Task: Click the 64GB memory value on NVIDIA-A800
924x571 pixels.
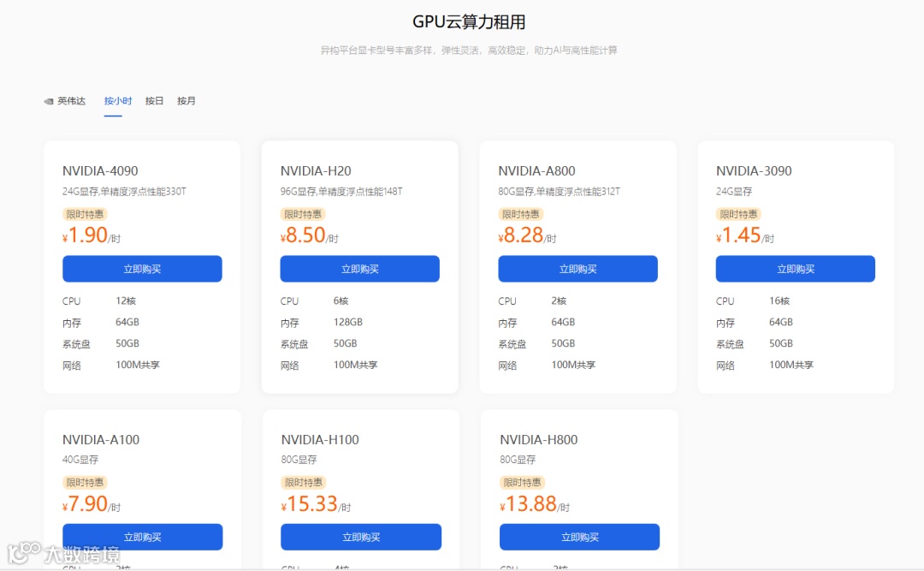Action: tap(563, 322)
